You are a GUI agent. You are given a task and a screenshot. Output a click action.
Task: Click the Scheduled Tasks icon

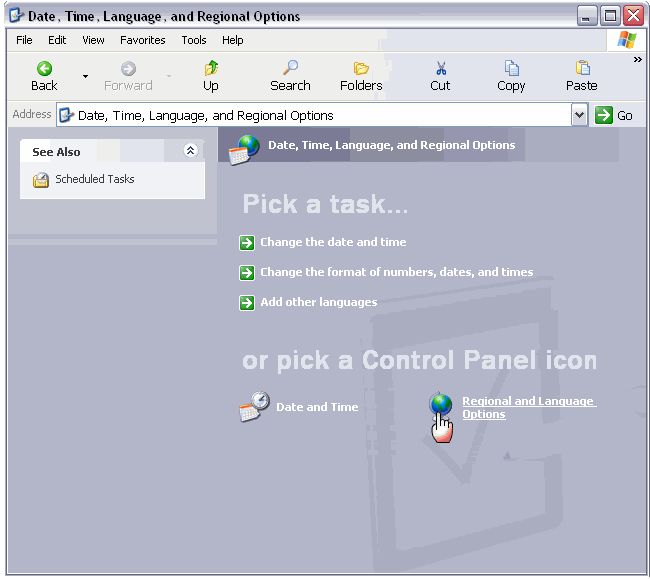[x=41, y=180]
